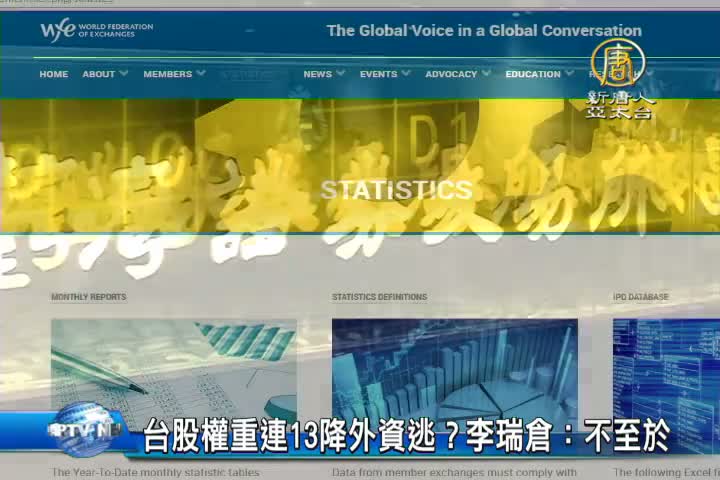Expand the ABOUT menu chevron
720x480 pixels.
pos(124,73)
